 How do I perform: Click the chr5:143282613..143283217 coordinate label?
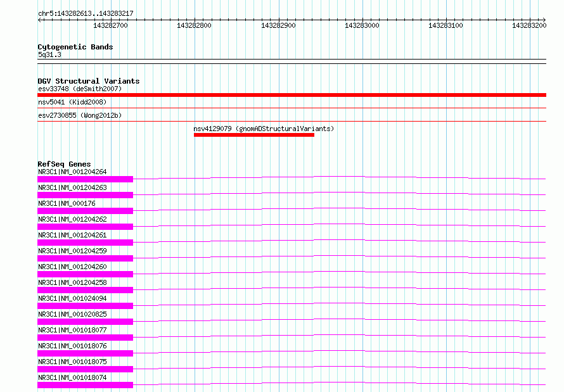[x=86, y=13]
